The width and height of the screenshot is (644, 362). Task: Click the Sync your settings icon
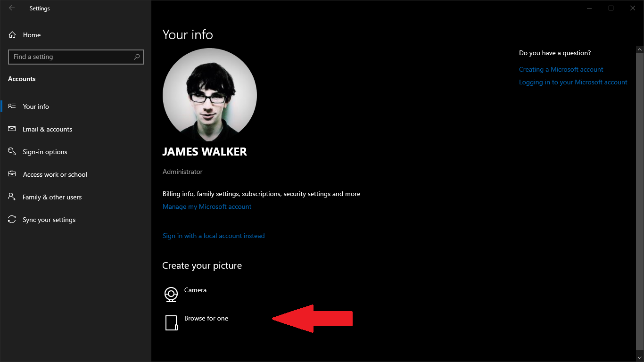pyautogui.click(x=12, y=220)
